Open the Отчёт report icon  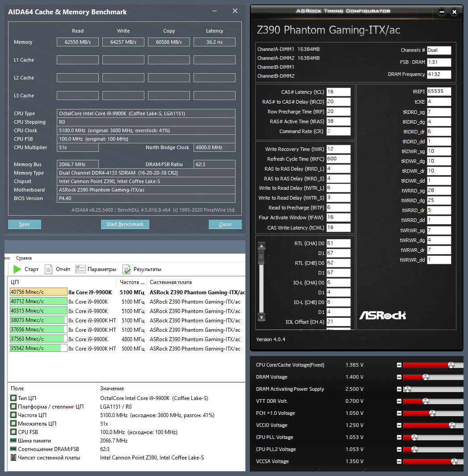(48, 269)
